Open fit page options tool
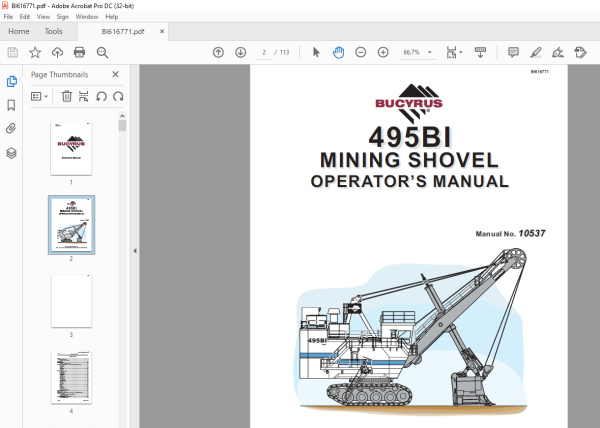The image size is (600, 428). (451, 52)
